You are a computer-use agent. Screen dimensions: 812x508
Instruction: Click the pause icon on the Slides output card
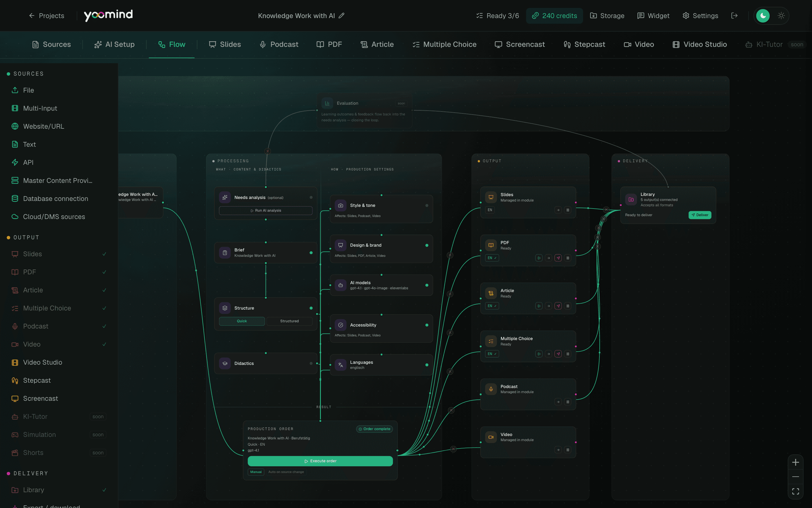click(568, 210)
